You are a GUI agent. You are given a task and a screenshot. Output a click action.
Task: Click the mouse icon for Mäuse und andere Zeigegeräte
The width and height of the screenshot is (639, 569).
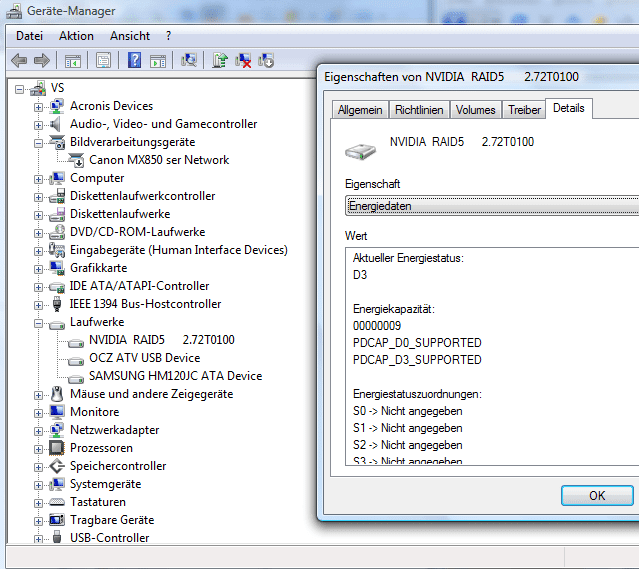click(57, 394)
